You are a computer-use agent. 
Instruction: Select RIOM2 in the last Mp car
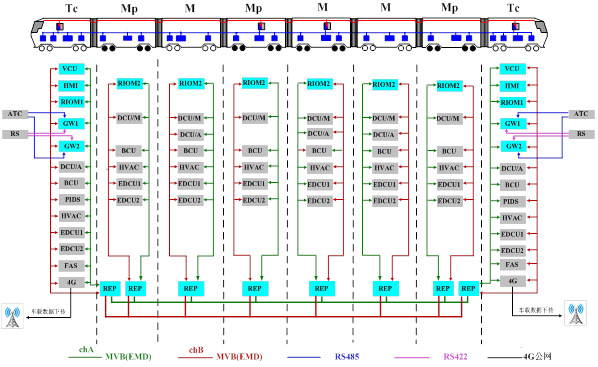pos(449,86)
